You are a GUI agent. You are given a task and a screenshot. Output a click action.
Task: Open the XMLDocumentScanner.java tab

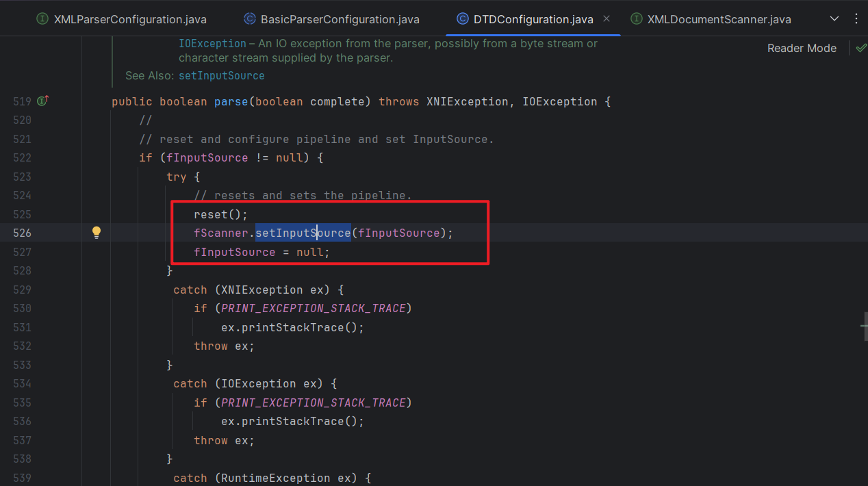pyautogui.click(x=719, y=19)
